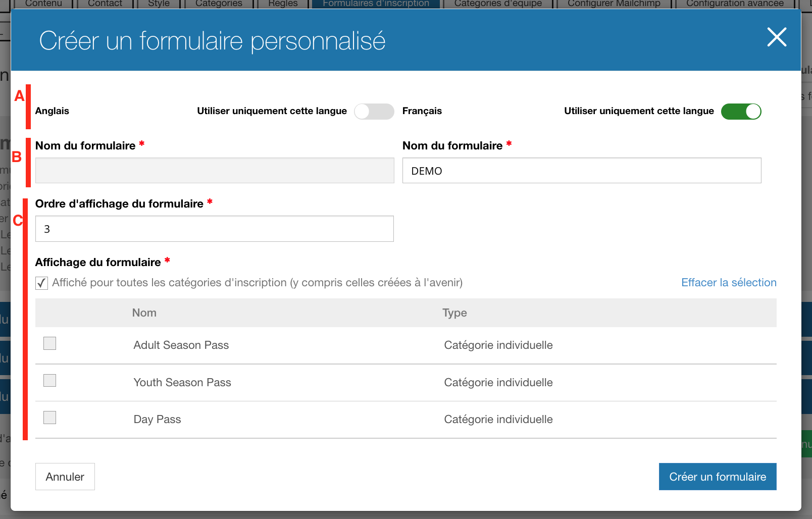This screenshot has height=519, width=812.
Task: Toggle English-only language switch
Action: [x=374, y=112]
